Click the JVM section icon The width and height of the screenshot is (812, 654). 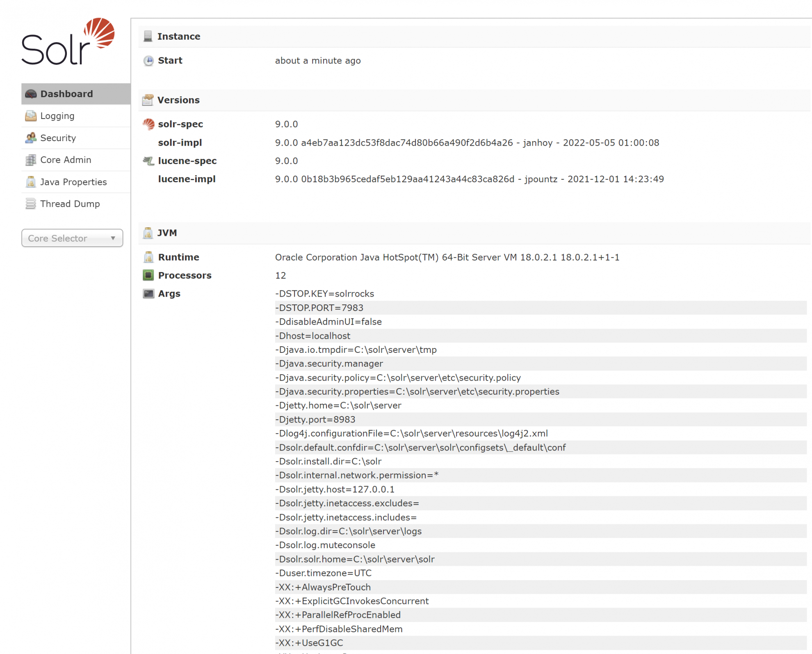click(148, 233)
